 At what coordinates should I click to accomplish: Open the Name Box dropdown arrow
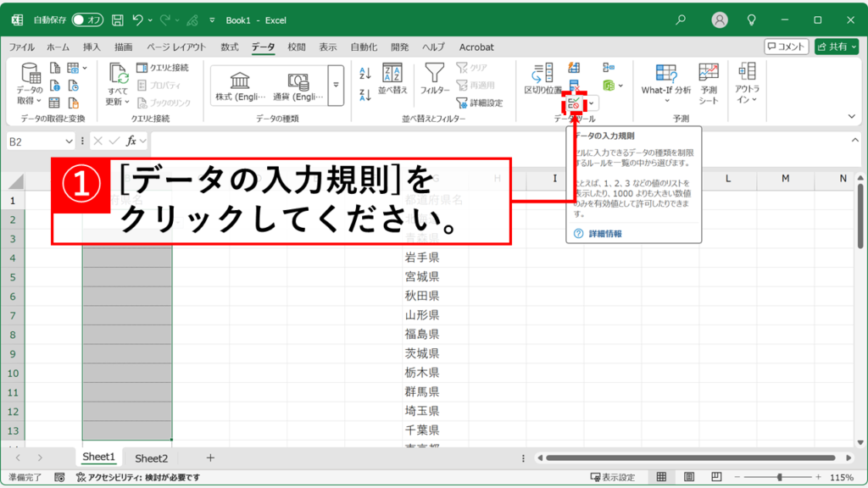tap(69, 141)
